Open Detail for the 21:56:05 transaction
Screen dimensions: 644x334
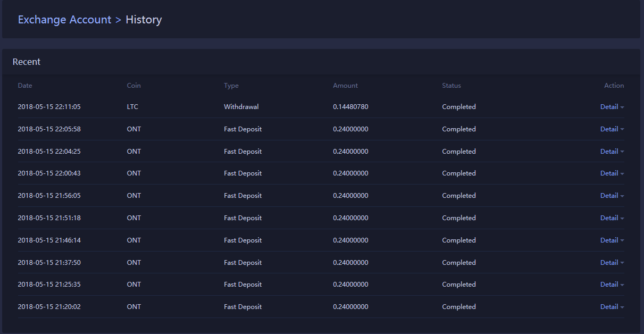tap(611, 196)
